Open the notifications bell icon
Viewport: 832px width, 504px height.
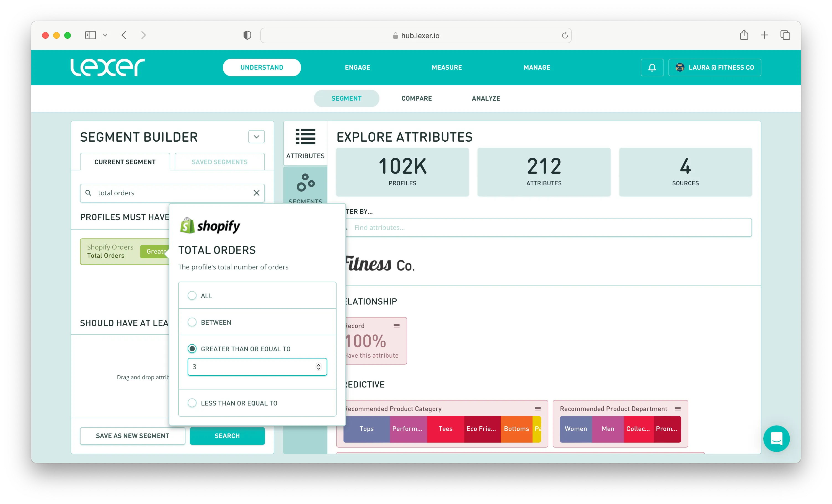pyautogui.click(x=652, y=67)
